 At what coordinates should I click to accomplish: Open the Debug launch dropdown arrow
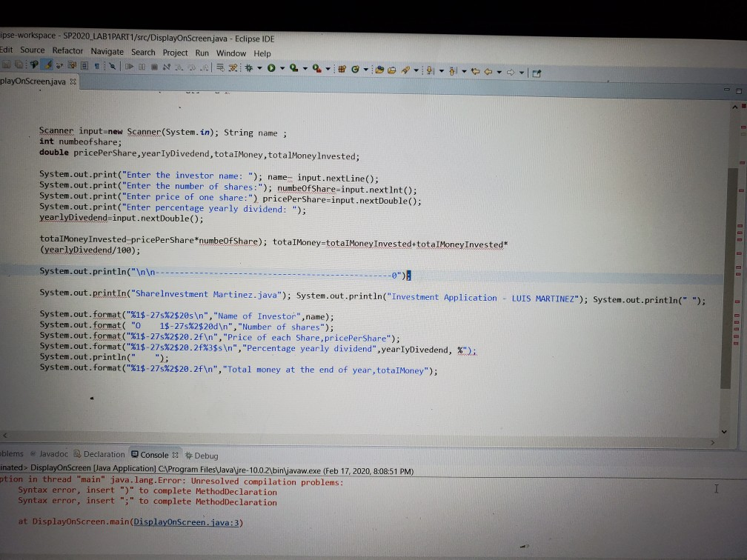(259, 68)
